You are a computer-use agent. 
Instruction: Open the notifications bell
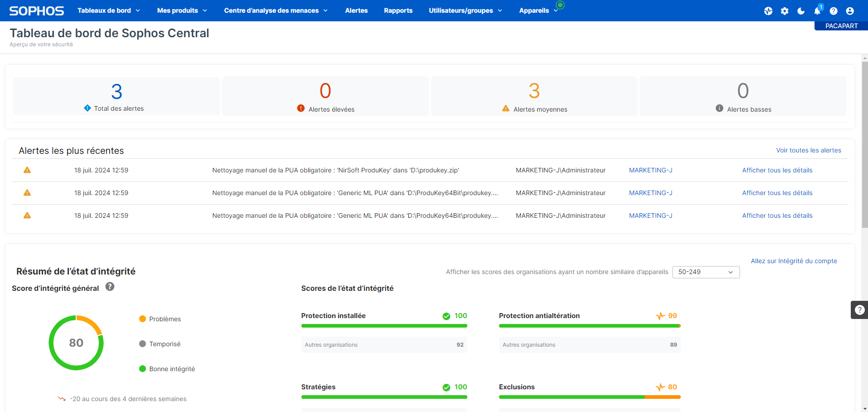coord(817,11)
